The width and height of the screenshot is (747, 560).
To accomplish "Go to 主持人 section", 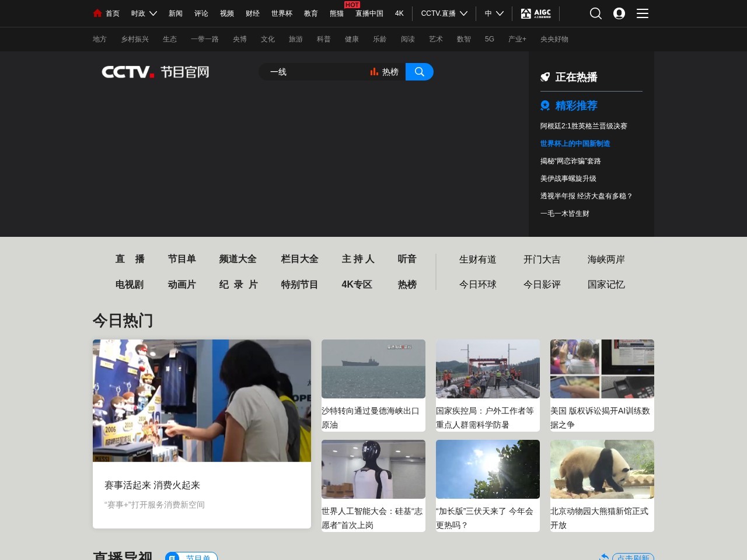I will (358, 259).
